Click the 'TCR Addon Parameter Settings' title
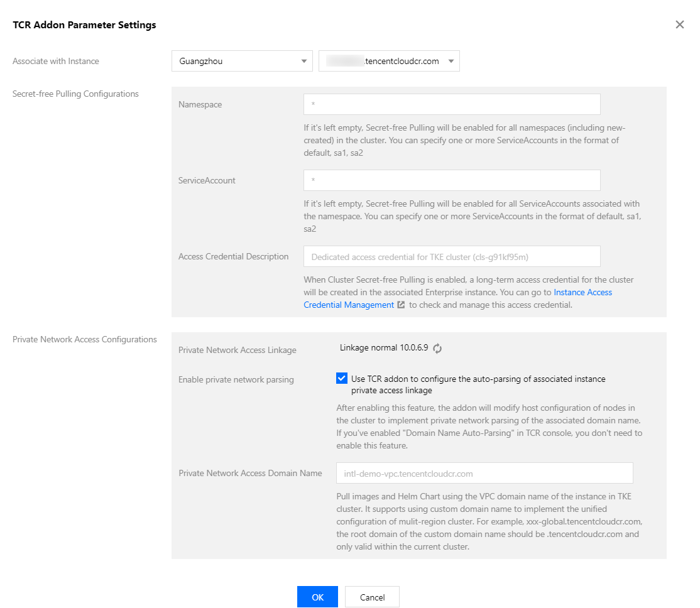 (x=84, y=25)
